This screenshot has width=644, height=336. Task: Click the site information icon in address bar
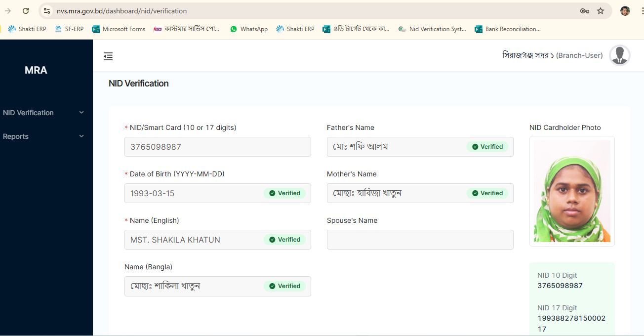[x=47, y=11]
